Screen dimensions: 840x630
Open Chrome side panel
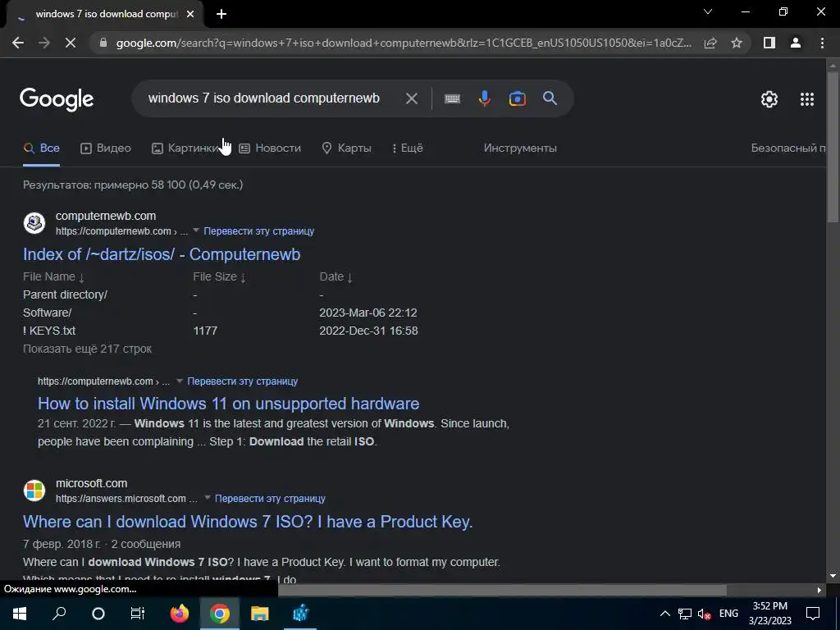(x=769, y=43)
